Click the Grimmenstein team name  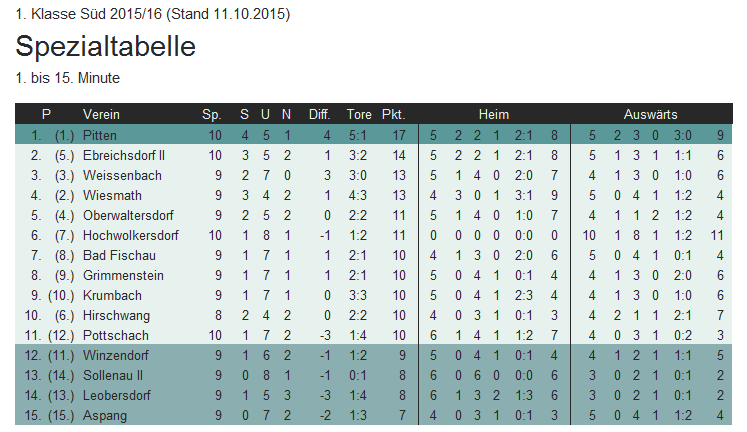pyautogui.click(x=123, y=275)
